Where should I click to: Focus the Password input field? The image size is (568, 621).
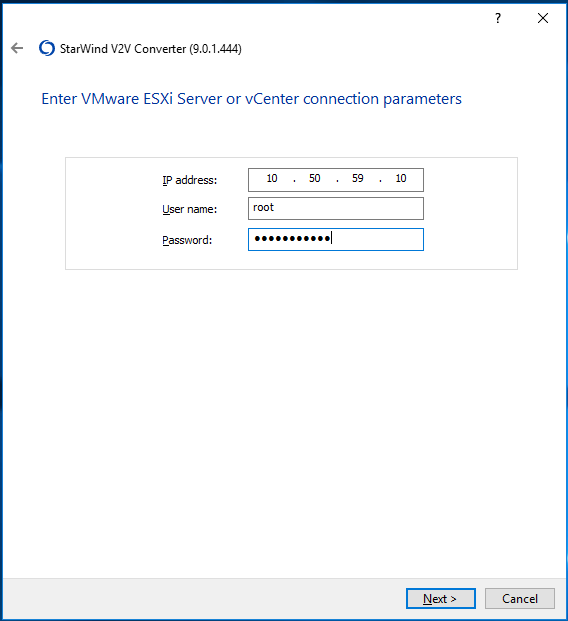tap(336, 240)
